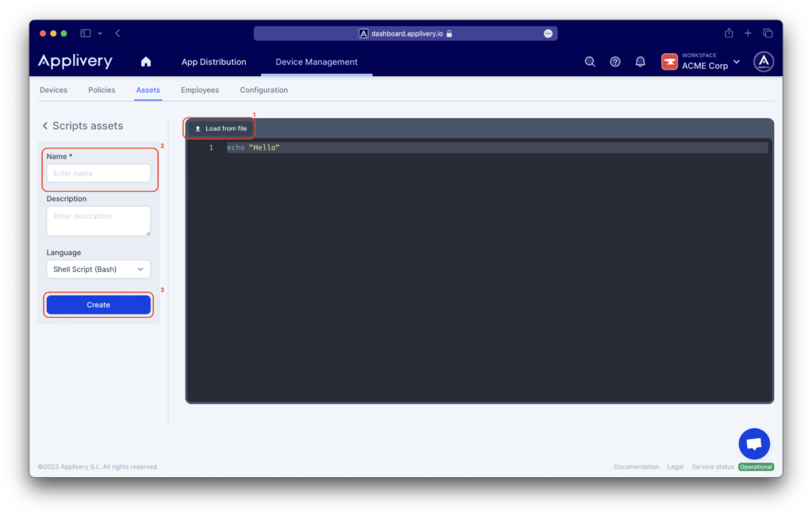Viewport: 812px width, 516px height.
Task: Click line number 1 in the editor
Action: pyautogui.click(x=211, y=147)
